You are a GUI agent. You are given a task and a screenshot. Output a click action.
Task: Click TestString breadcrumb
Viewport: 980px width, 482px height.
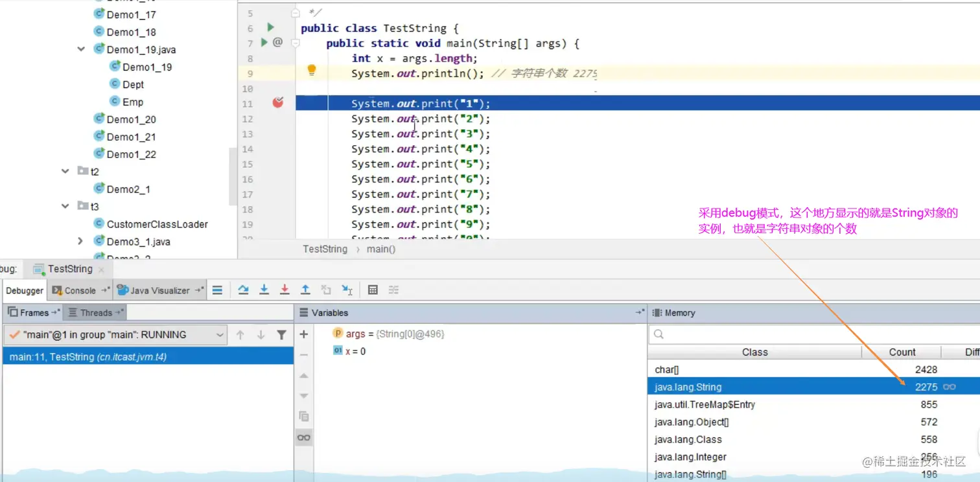(x=325, y=249)
